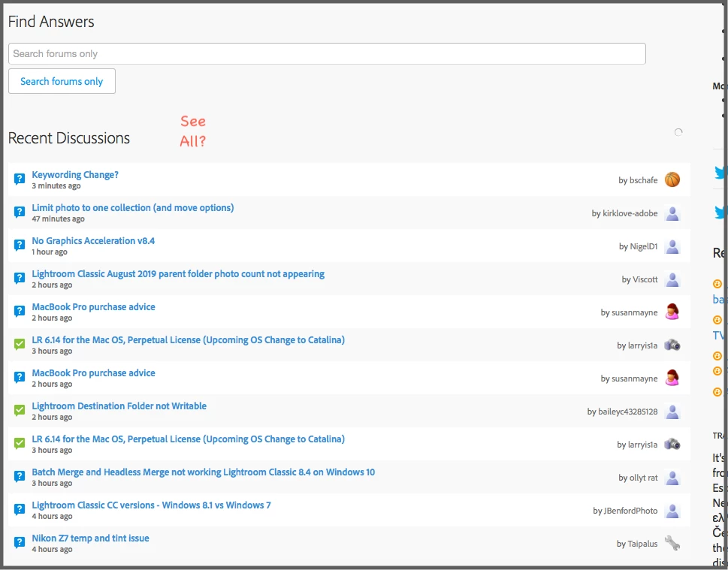Click question icon beside Limit photo thread
Viewport: 728px width, 570px height.
[19, 212]
